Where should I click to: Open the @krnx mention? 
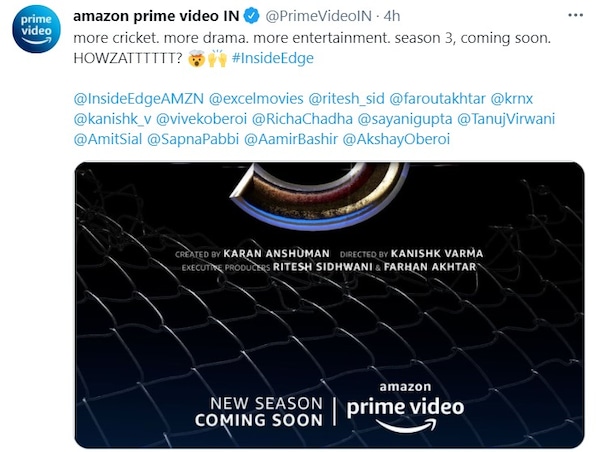pyautogui.click(x=512, y=99)
